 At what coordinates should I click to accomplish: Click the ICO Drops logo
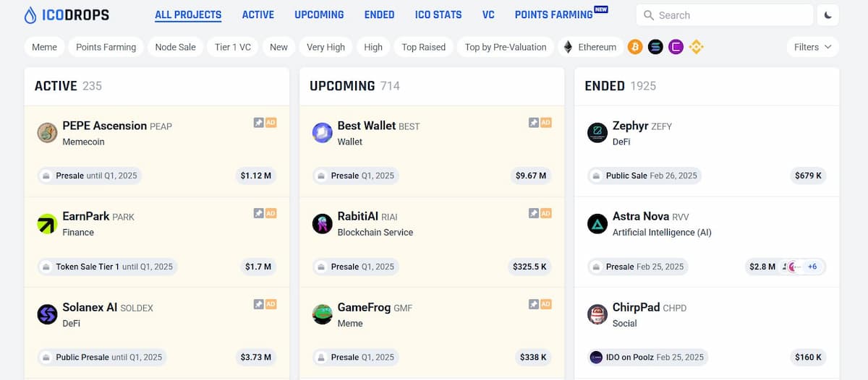(x=67, y=15)
